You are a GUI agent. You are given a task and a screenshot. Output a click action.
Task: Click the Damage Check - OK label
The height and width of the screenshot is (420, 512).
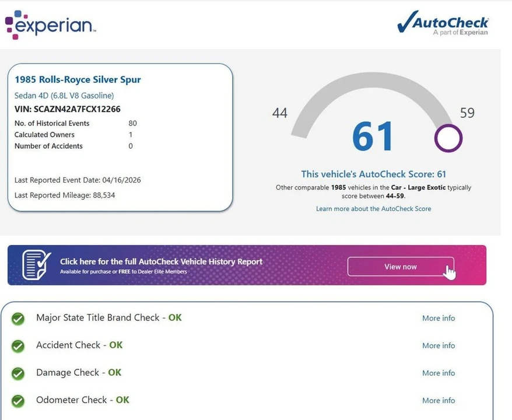point(79,372)
